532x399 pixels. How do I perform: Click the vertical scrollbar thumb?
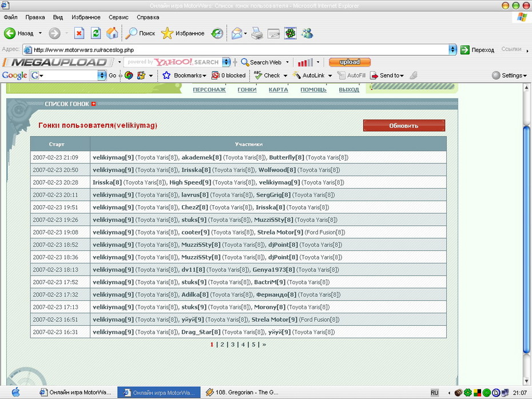point(527,239)
